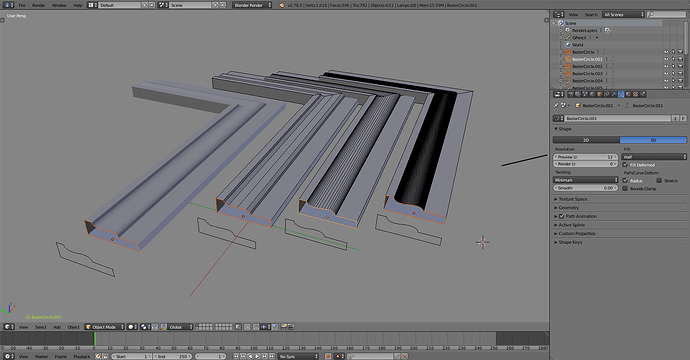The image size is (690, 360).
Task: Toggle visibility eye for BezierCircle.004
Action: coord(666,81)
